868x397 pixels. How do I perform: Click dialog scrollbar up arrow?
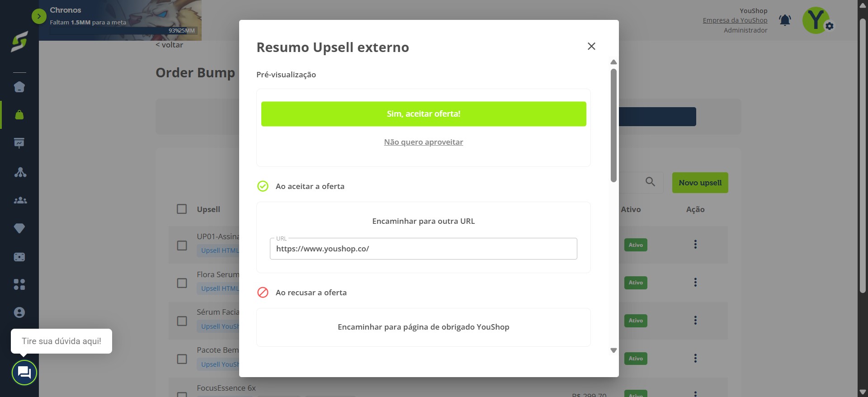click(x=613, y=62)
